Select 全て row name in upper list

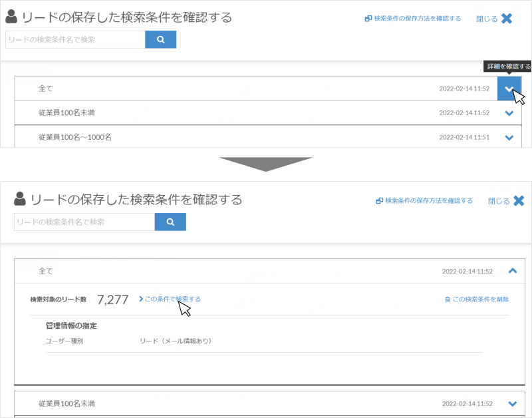coord(45,89)
